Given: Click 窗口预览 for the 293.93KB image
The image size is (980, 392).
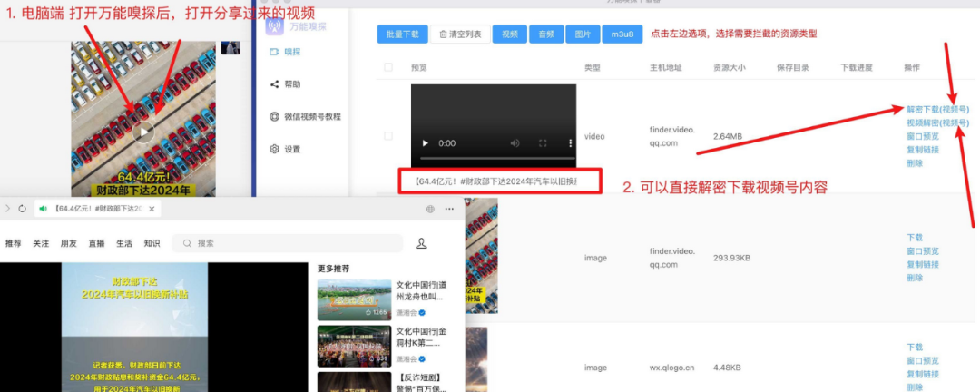Looking at the screenshot, I should click(923, 251).
